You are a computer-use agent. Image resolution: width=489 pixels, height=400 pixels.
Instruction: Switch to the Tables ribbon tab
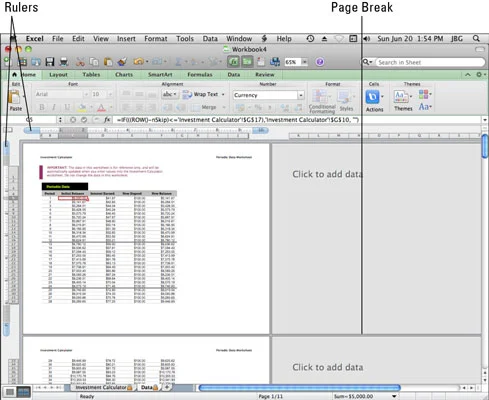click(91, 75)
